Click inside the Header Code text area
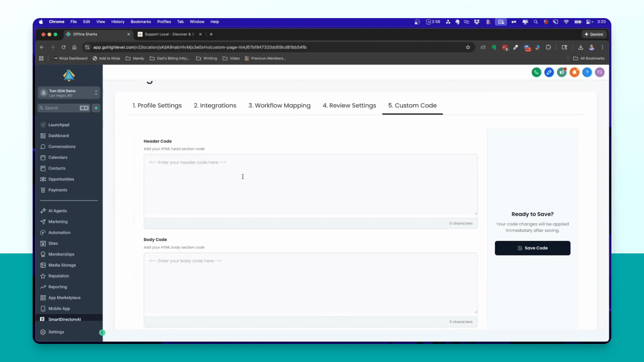The height and width of the screenshot is (362, 644). tap(310, 185)
